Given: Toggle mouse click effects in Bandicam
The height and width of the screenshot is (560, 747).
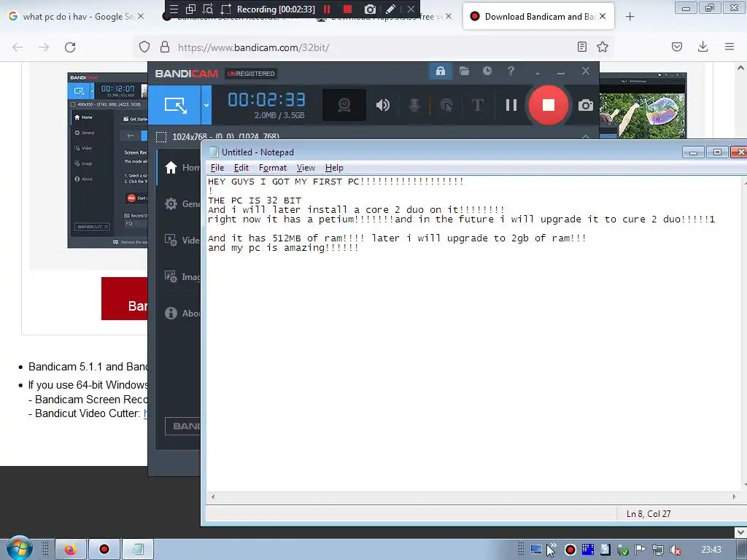Looking at the screenshot, I should click(x=446, y=105).
